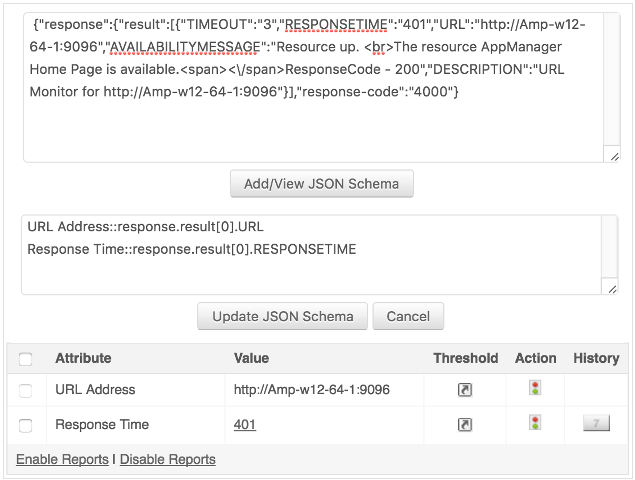Check the URL Address row checkbox

(x=25, y=390)
